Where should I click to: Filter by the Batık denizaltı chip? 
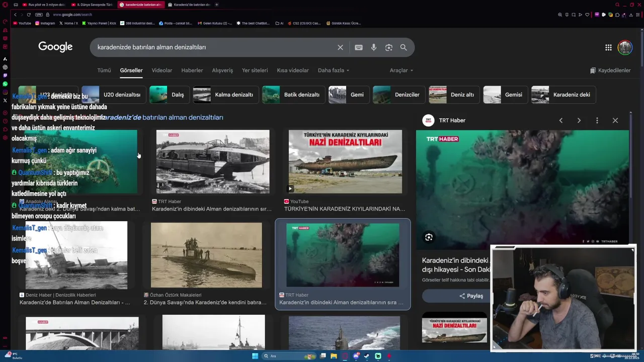click(294, 95)
